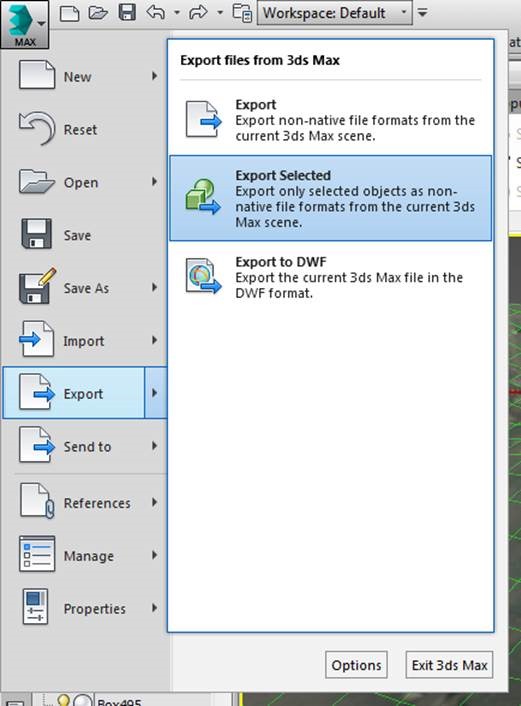The image size is (521, 706).
Task: Click the Redo arrow in quick access toolbar
Action: (x=199, y=13)
